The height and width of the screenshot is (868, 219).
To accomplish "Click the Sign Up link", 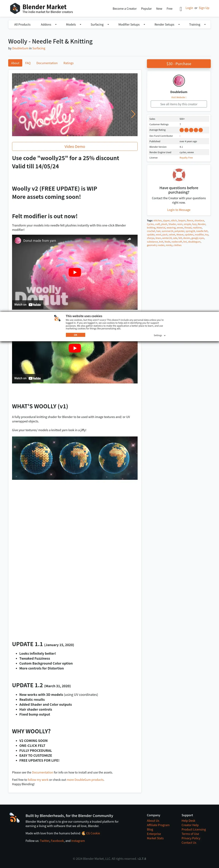I will click(x=204, y=8).
